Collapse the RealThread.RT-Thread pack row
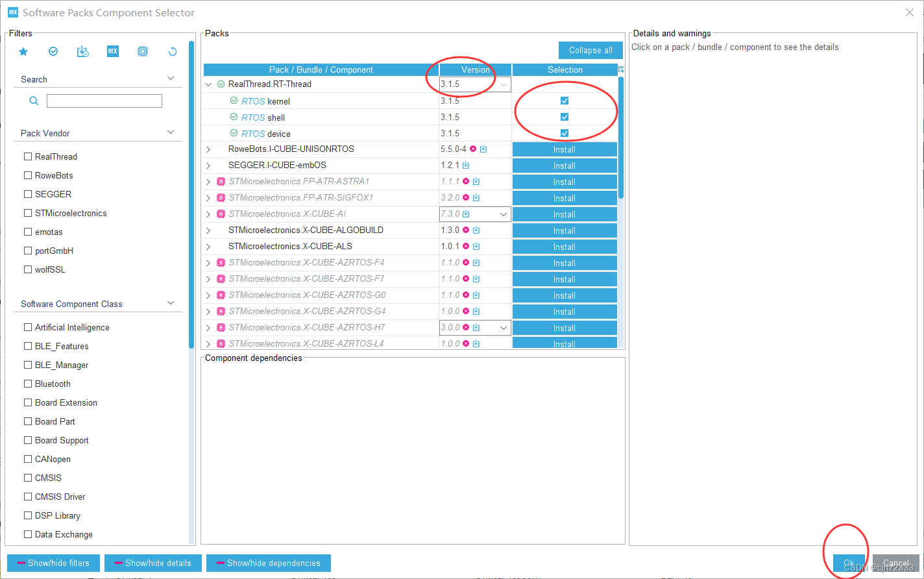This screenshot has height=579, width=924. pyautogui.click(x=208, y=84)
